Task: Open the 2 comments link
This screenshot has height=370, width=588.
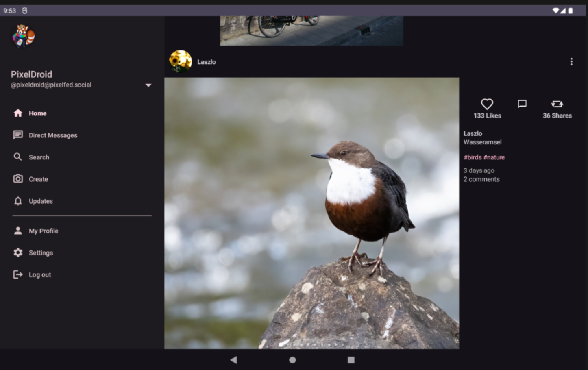Action: tap(481, 179)
